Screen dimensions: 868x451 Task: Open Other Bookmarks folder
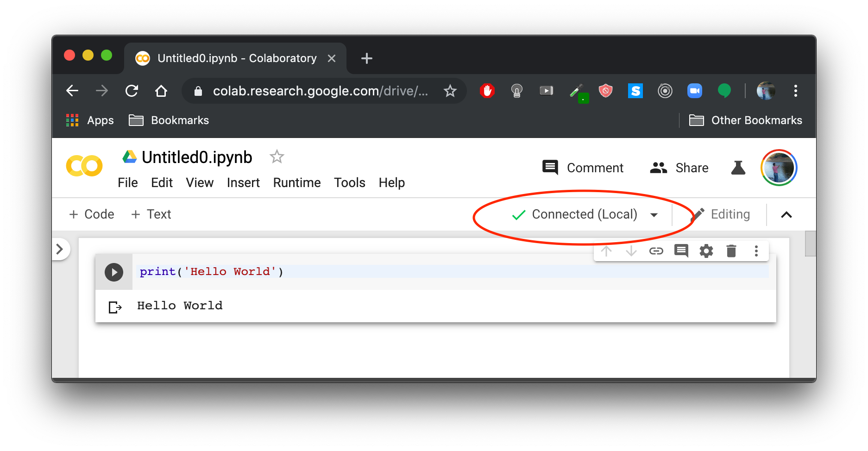point(745,120)
